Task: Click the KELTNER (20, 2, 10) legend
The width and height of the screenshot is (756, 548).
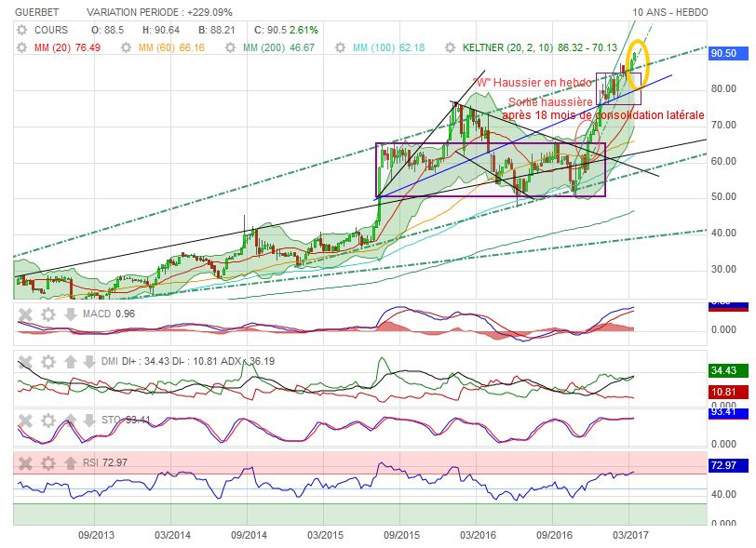Action: (x=540, y=47)
